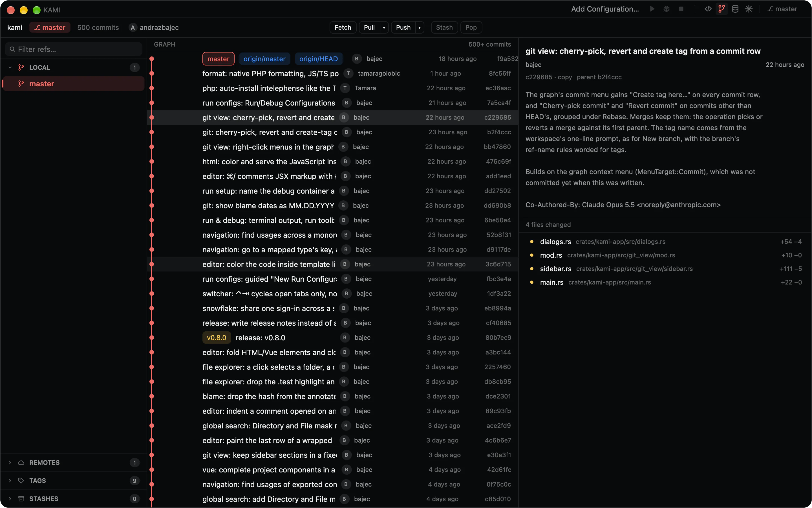Click the GRAPH column header
812x508 pixels.
[x=164, y=44]
